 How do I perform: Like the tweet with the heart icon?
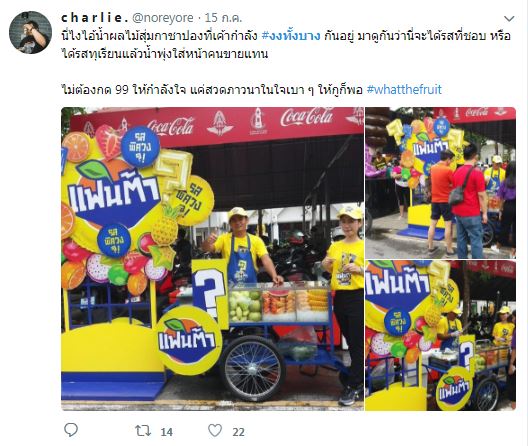(215, 431)
